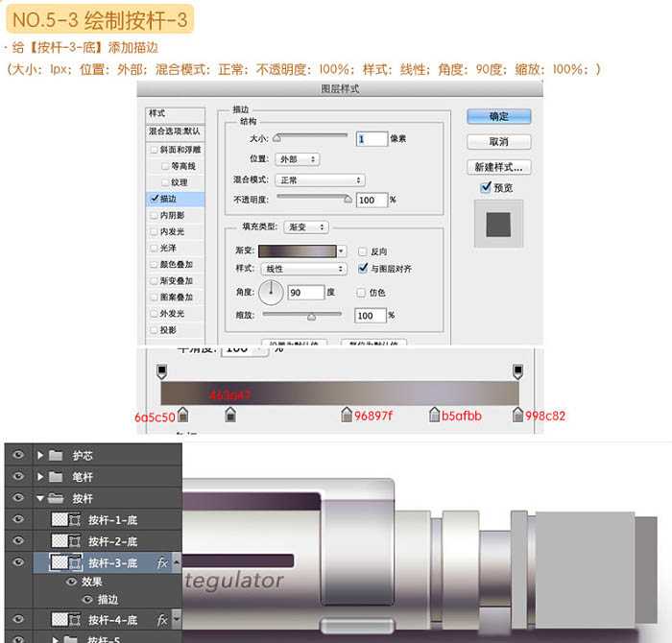Viewport: 672px width, 643px height.
Task: Toggle visibility of layer 按杆-4-底
Action: [18, 619]
